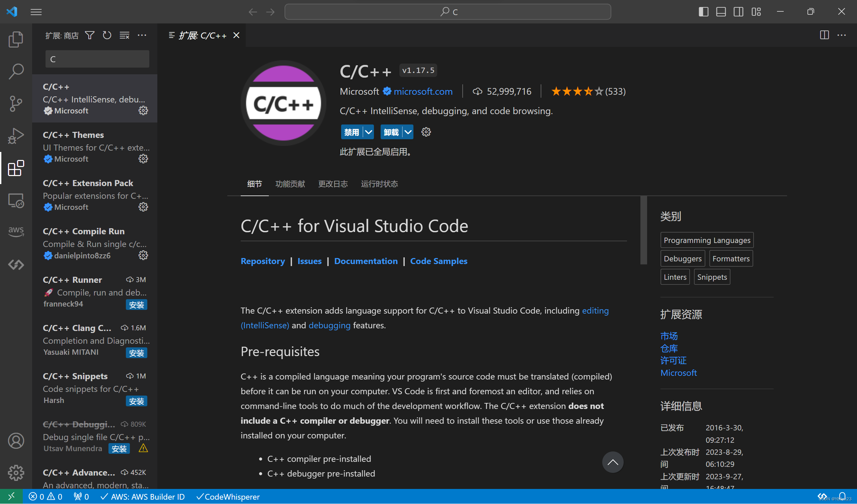Click the star rating (533)
This screenshot has width=857, height=504.
coord(588,91)
